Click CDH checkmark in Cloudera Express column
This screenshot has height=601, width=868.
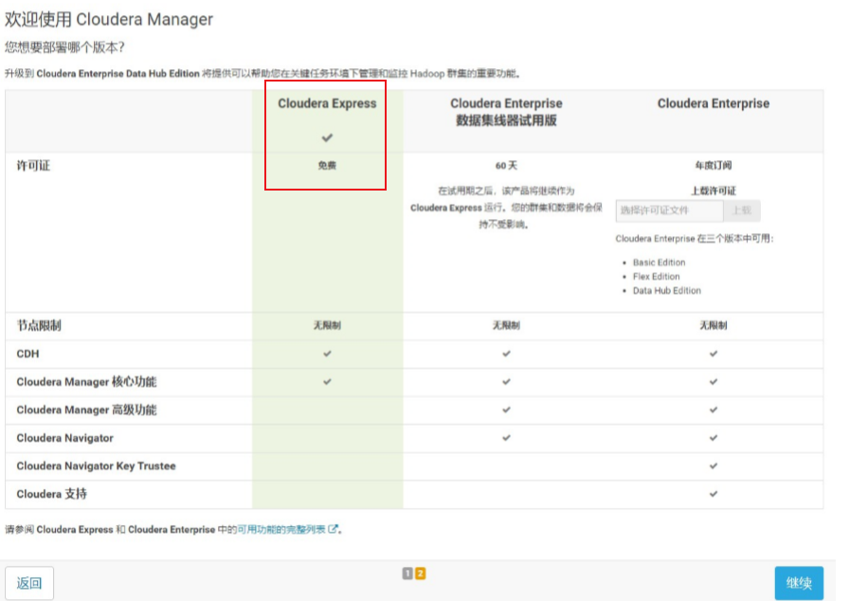click(327, 354)
